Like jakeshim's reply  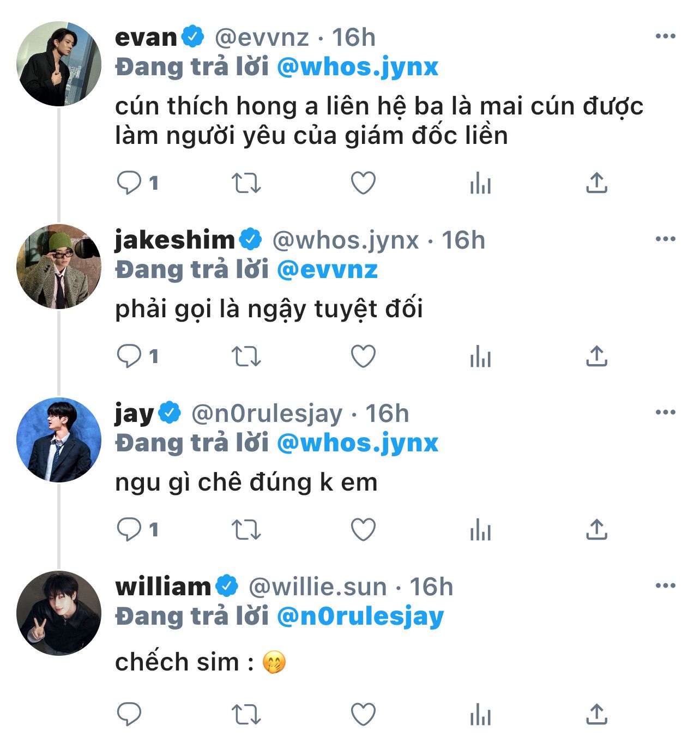click(363, 357)
